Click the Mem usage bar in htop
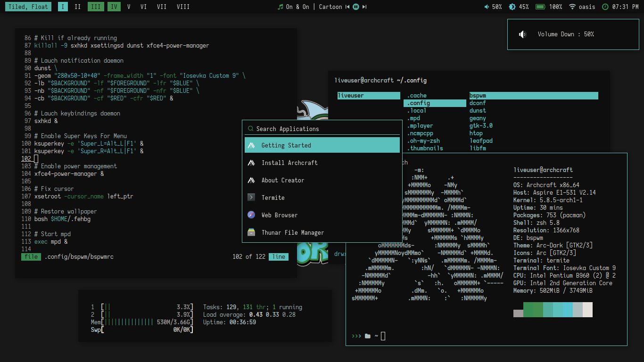Screen dimensions: 644x362 [142, 322]
